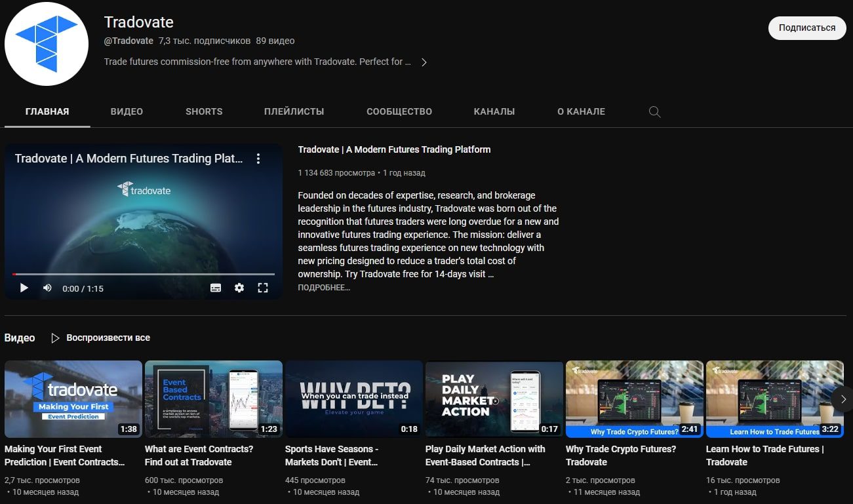853x504 pixels.
Task: Click the next arrow on video carousel
Action: (x=843, y=399)
